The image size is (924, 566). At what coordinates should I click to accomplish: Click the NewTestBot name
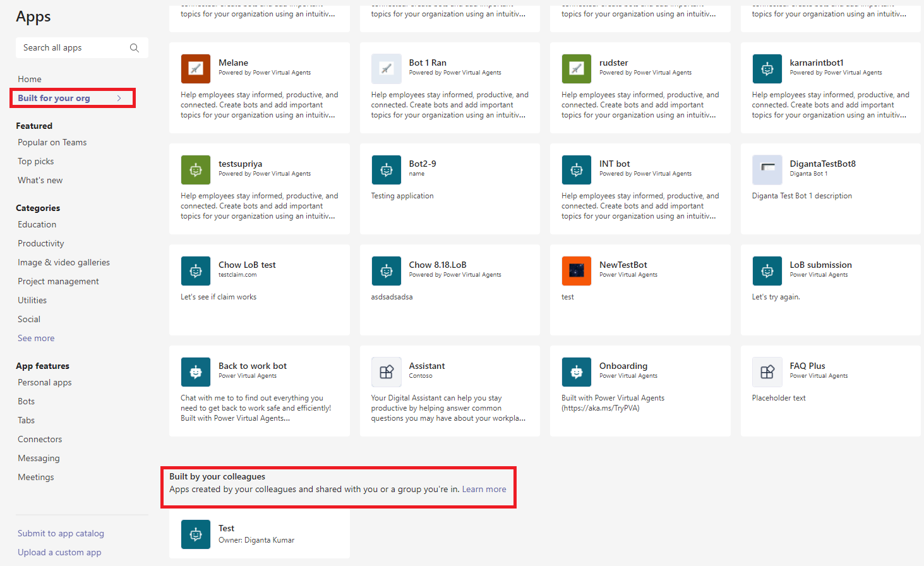point(623,265)
